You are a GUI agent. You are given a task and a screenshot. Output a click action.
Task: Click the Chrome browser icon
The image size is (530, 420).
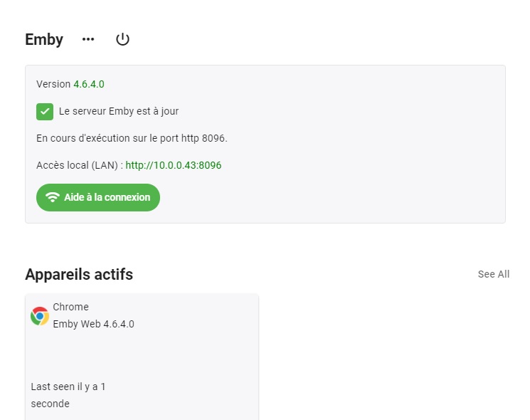40,316
